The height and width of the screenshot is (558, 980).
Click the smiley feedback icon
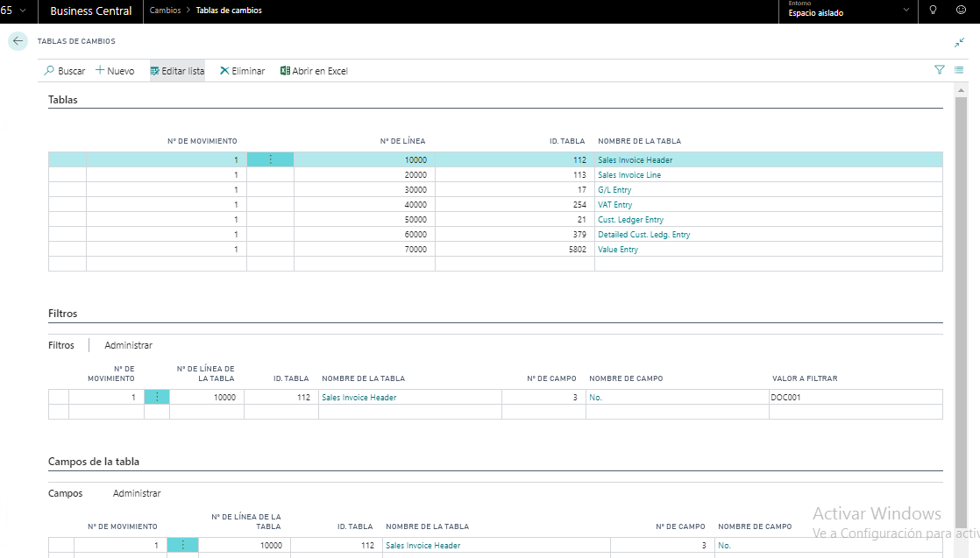pyautogui.click(x=962, y=10)
